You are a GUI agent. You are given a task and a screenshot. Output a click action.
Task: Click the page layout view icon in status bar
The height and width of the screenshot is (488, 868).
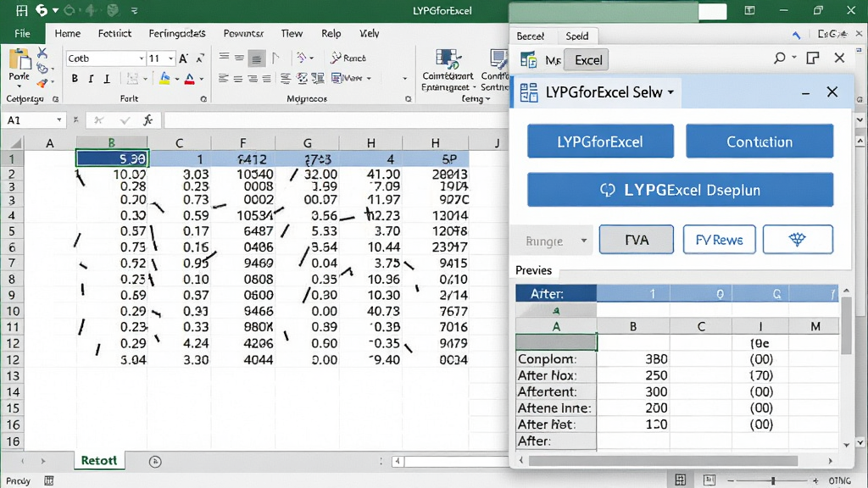coord(709,480)
